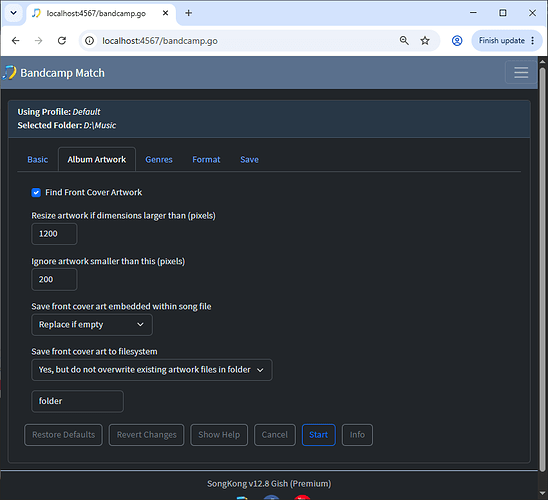The image size is (548, 500).
Task: Click the Start button
Action: click(318, 435)
